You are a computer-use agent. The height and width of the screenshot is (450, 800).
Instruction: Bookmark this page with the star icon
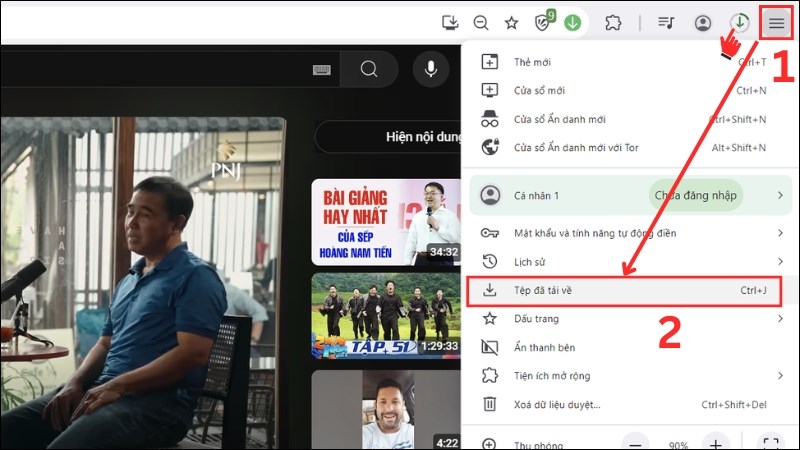tap(511, 22)
